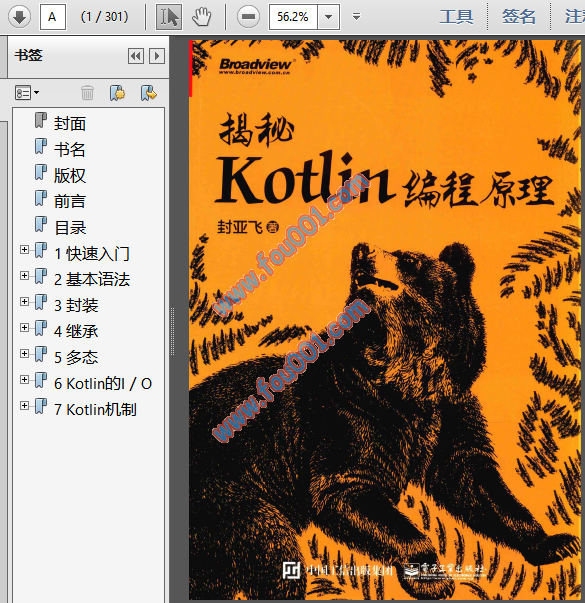This screenshot has height=603, width=585.
Task: Click author name 封亚飞 on cover
Action: point(240,227)
